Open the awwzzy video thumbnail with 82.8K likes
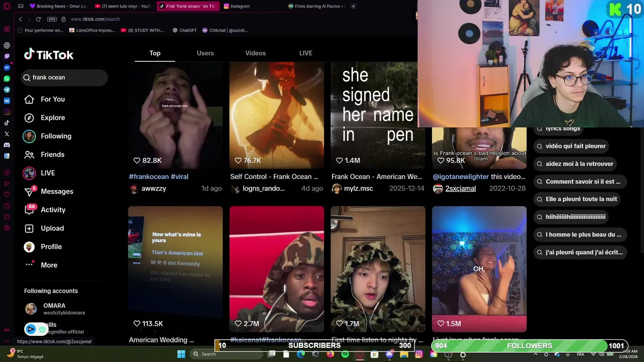The image size is (644, 362). pyautogui.click(x=175, y=115)
